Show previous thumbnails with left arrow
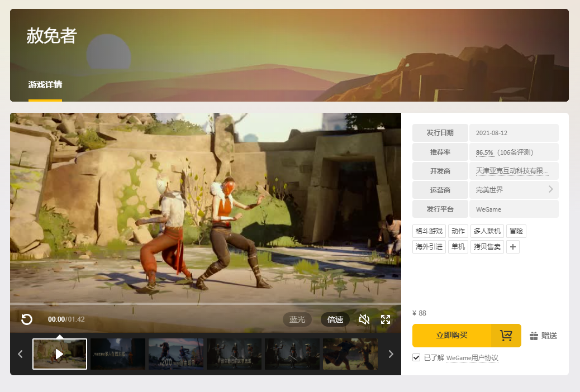Screen dimensions: 580x392 coord(20,354)
